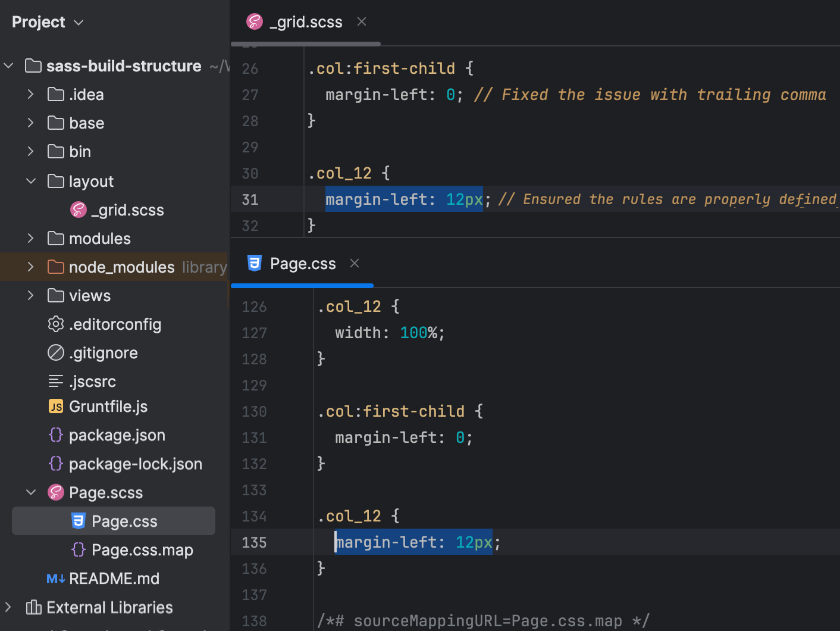840x631 pixels.
Task: Click the Sass icon beside Page.scss
Action: click(x=55, y=492)
